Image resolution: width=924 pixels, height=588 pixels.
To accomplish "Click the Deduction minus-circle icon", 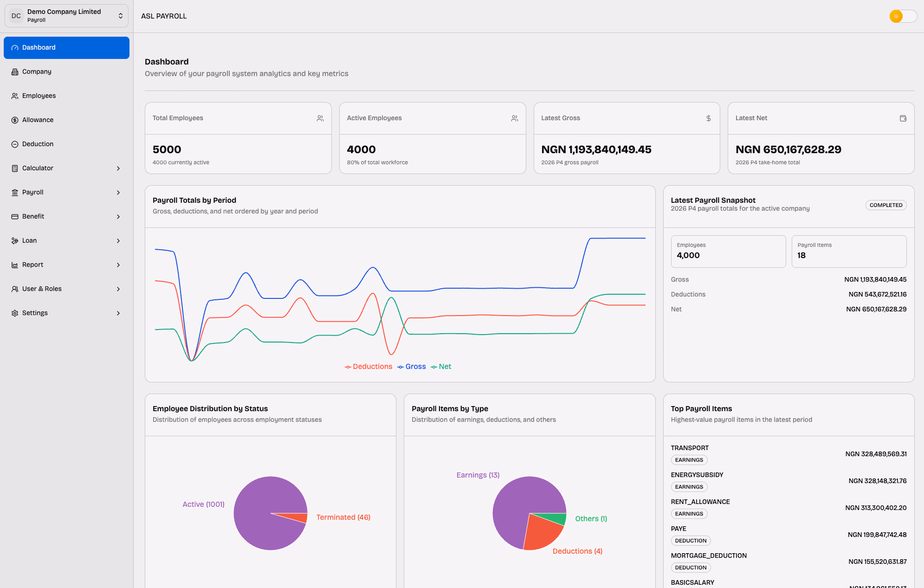I will click(x=15, y=144).
